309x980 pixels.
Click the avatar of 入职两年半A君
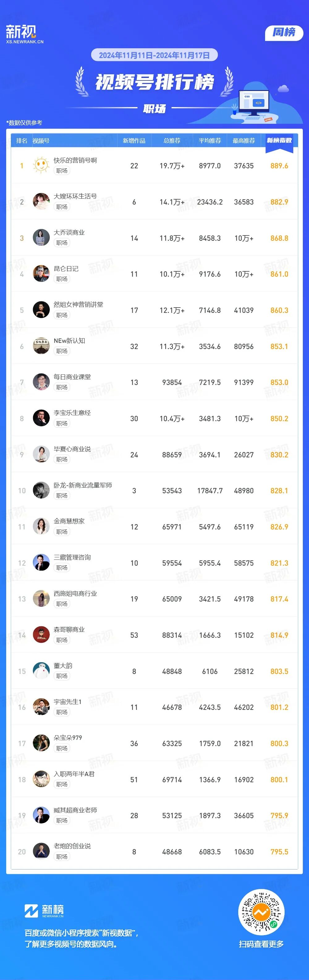41,779
